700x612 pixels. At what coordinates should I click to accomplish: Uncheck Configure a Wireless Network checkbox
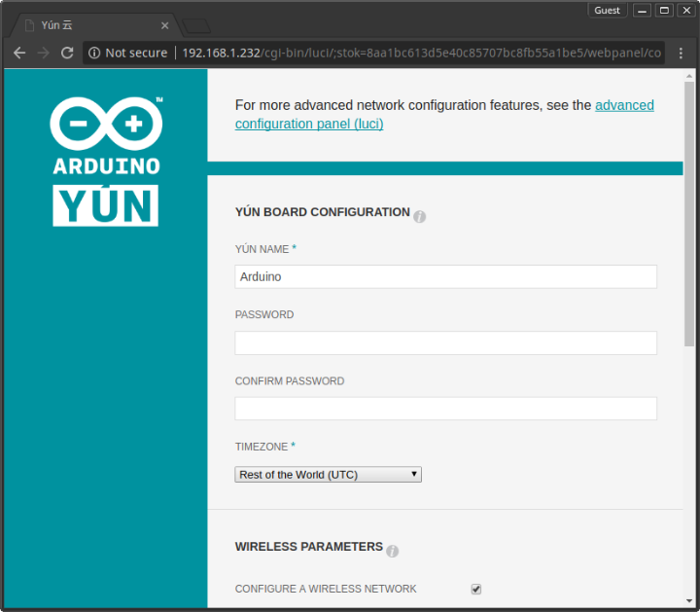pos(475,589)
